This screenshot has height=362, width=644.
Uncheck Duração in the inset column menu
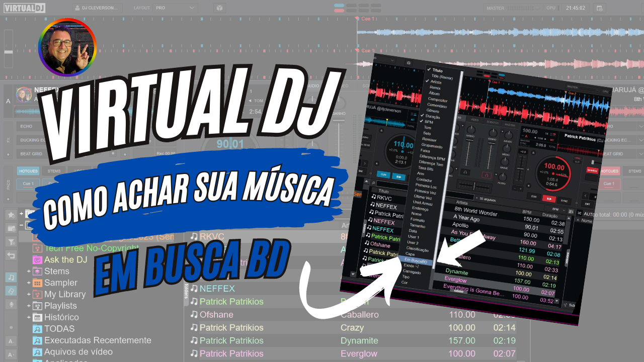(x=432, y=117)
